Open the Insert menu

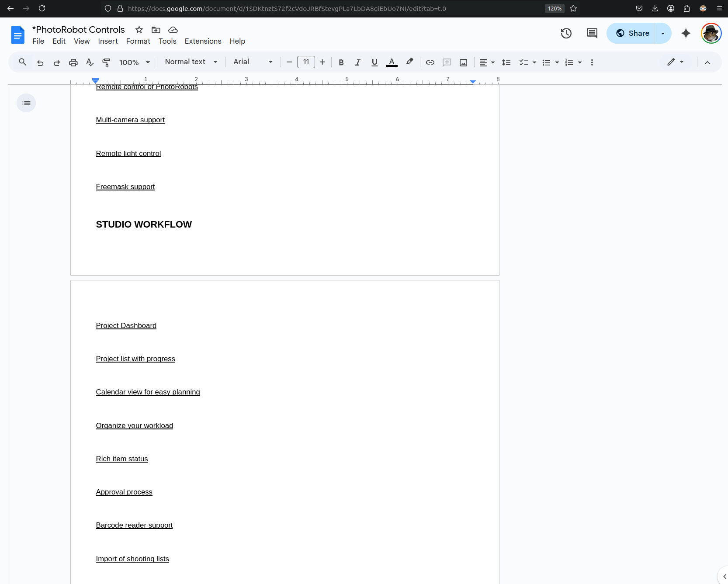[x=108, y=41]
